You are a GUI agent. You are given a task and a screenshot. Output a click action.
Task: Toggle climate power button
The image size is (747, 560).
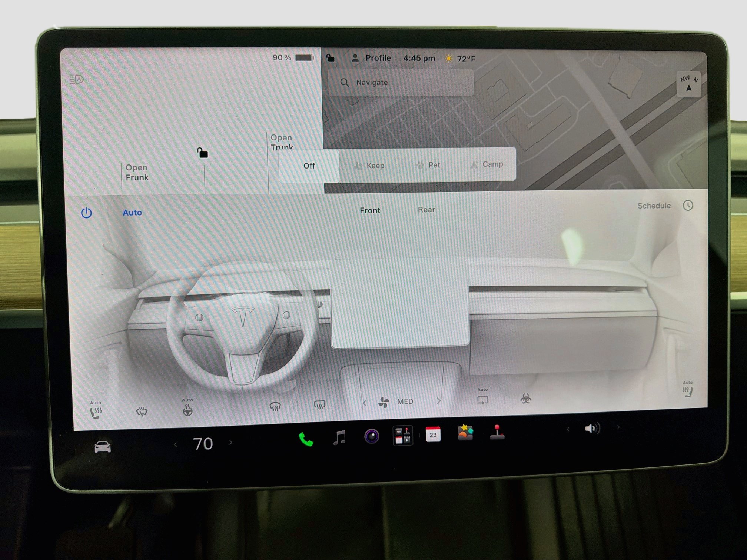tap(86, 213)
